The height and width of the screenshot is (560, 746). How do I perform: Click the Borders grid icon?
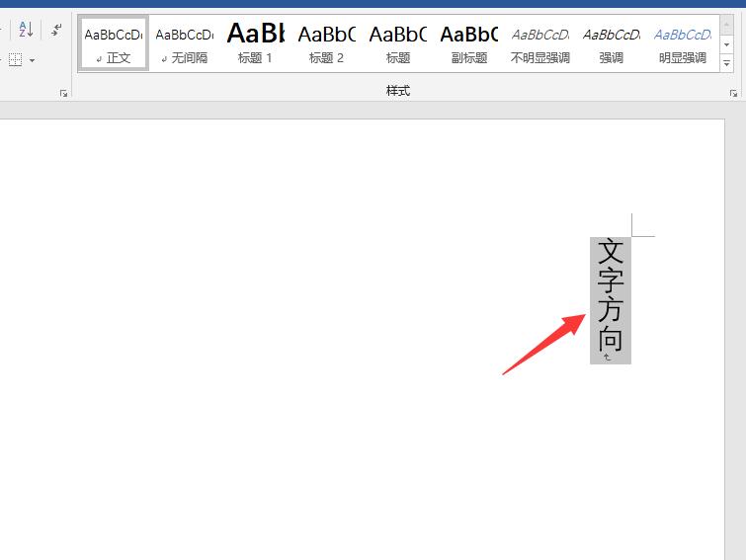(x=15, y=60)
